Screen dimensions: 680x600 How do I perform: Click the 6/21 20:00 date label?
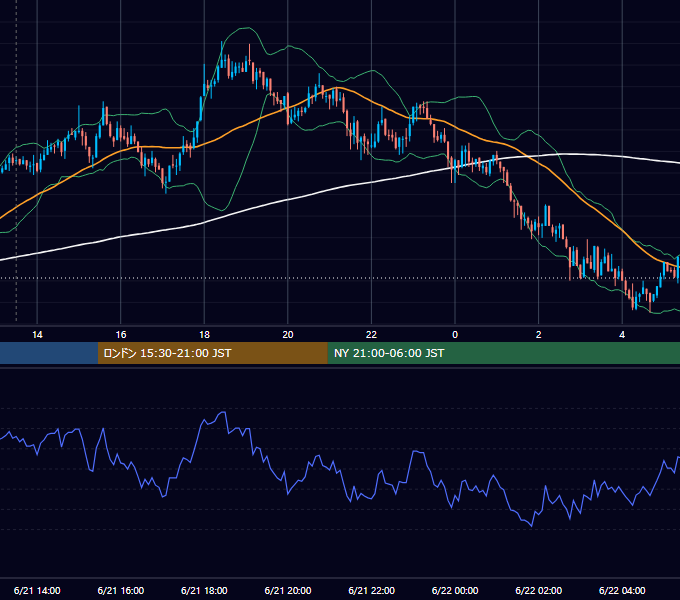tap(288, 590)
